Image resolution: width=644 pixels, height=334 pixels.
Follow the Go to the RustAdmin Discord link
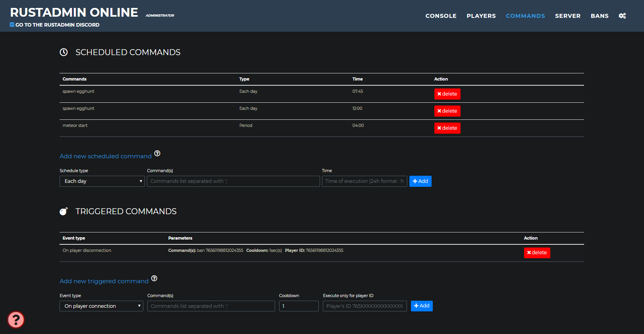pos(57,25)
